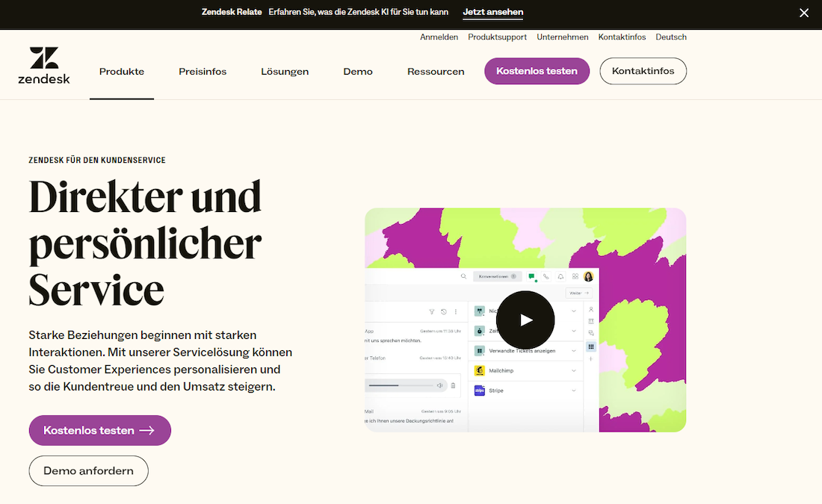Open the Unternehmen link in top bar

point(563,37)
